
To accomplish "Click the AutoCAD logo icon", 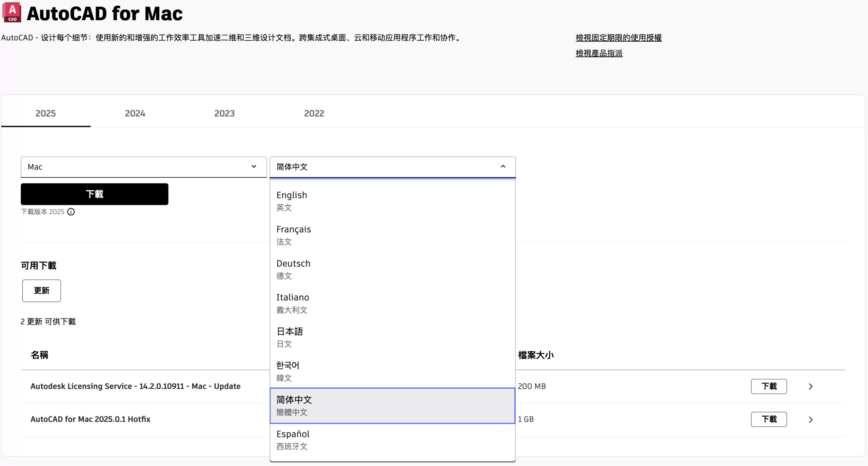I will click(x=12, y=13).
